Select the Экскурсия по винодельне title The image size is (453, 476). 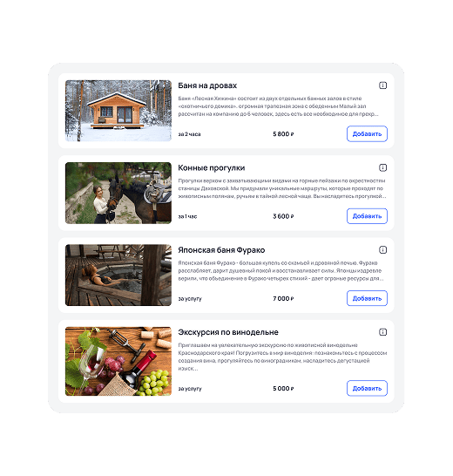click(228, 332)
